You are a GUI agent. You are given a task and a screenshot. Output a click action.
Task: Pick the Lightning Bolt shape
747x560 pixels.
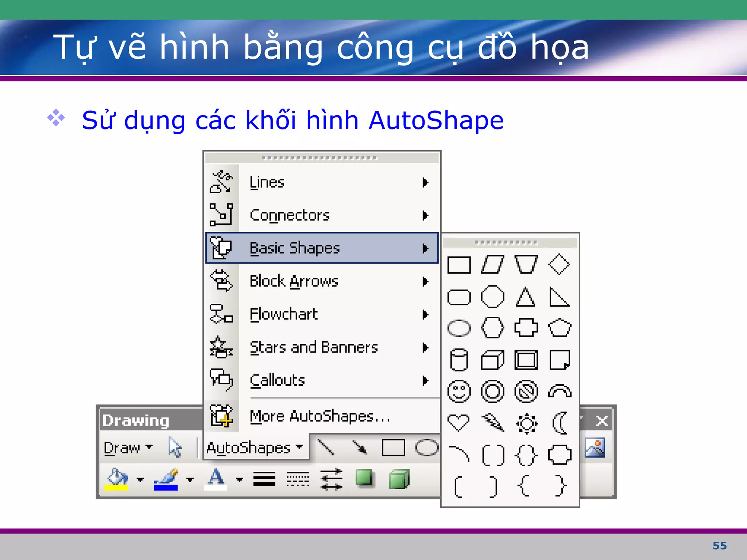492,423
